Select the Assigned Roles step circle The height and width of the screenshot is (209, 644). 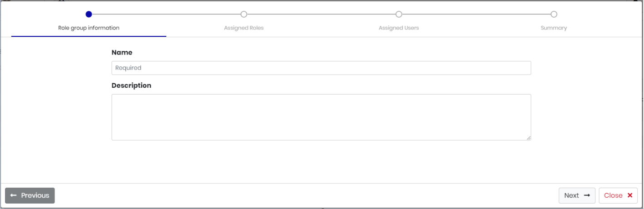pos(244,14)
